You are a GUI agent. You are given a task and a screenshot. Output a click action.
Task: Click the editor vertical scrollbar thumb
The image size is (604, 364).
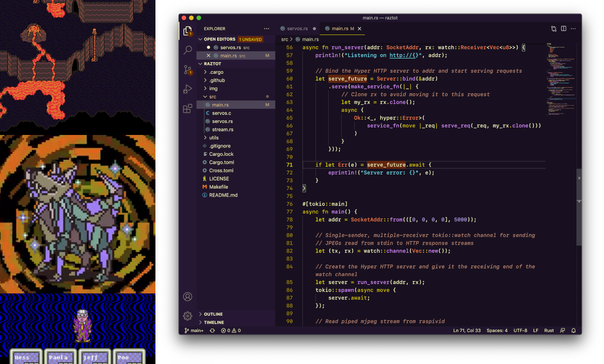(x=579, y=207)
